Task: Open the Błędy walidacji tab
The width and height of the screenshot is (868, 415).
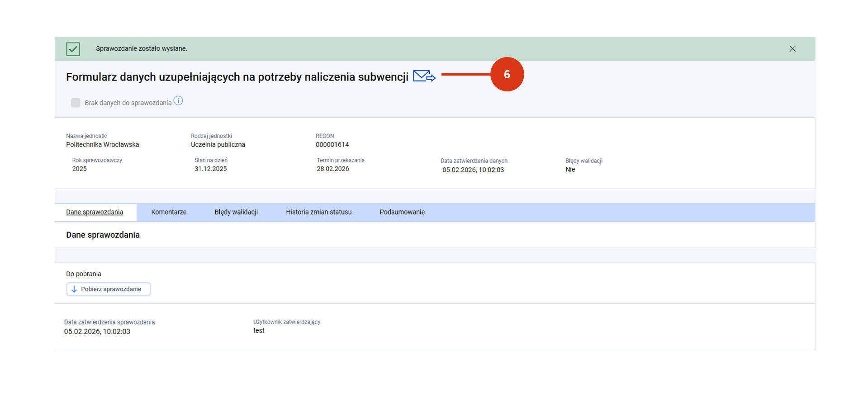Action: pos(236,212)
